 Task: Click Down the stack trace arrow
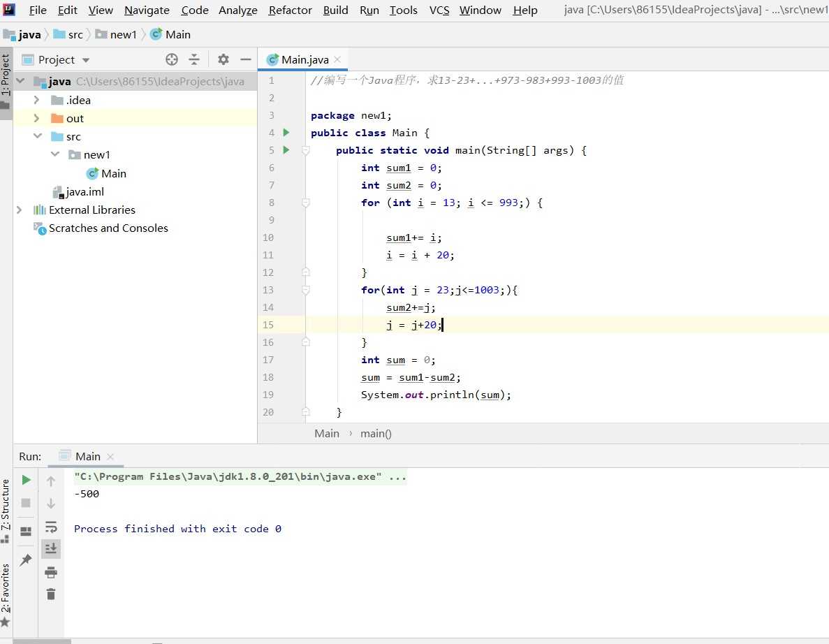pyautogui.click(x=51, y=504)
